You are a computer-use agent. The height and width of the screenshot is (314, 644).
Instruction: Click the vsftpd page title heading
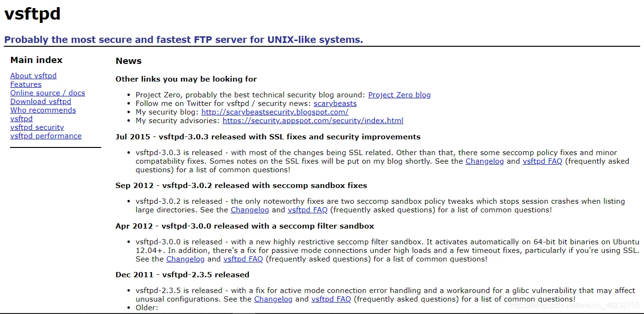(32, 14)
